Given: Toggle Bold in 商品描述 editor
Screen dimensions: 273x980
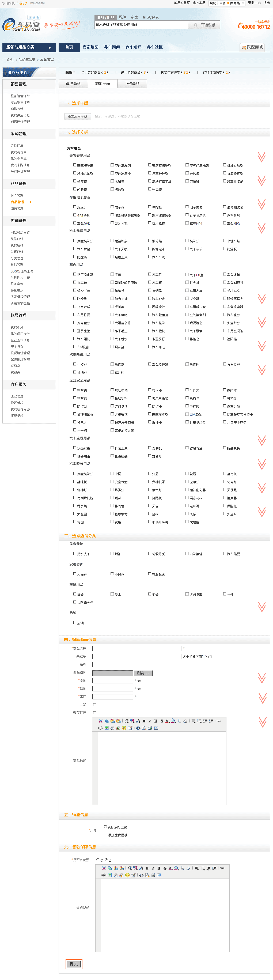Looking at the screenshot, I should (144, 721).
